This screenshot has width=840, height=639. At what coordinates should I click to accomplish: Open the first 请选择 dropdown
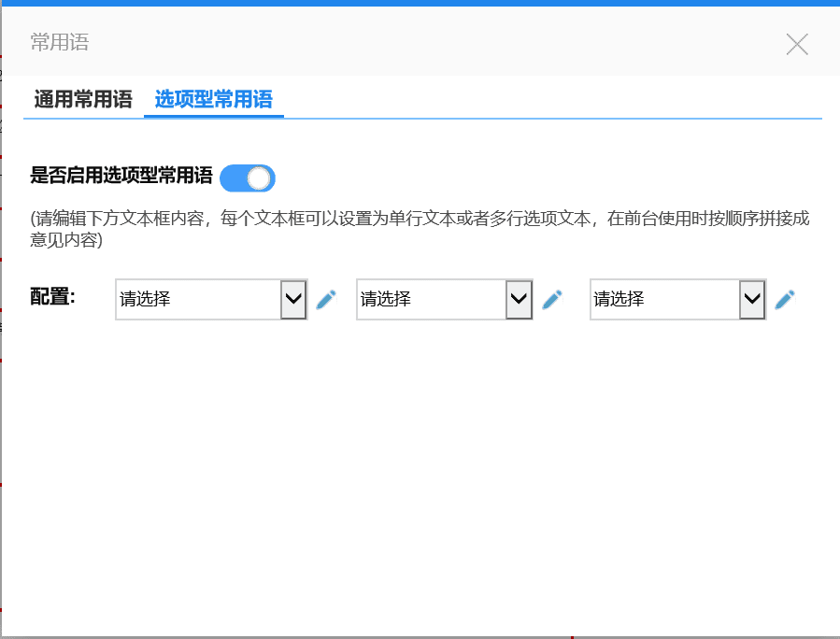(x=211, y=299)
